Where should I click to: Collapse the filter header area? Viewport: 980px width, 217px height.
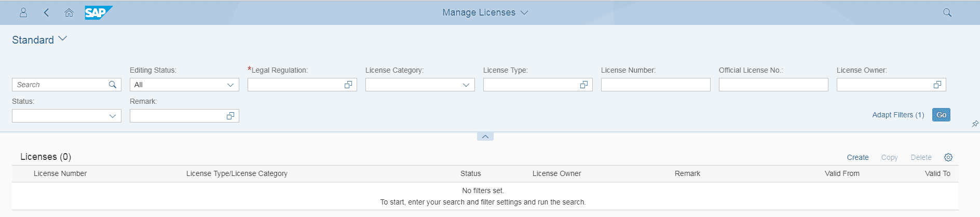click(x=485, y=137)
